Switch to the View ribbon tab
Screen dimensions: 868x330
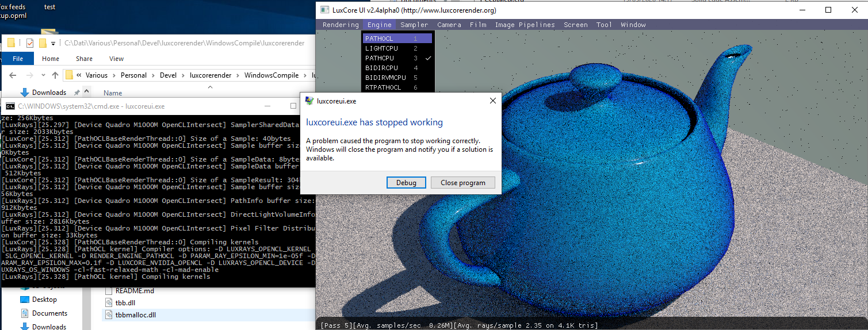(116, 59)
